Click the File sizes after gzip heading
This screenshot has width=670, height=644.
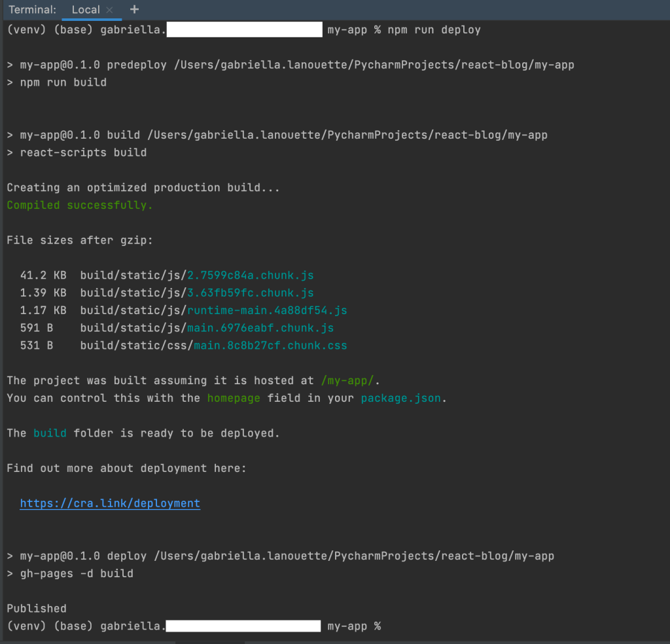tap(80, 240)
